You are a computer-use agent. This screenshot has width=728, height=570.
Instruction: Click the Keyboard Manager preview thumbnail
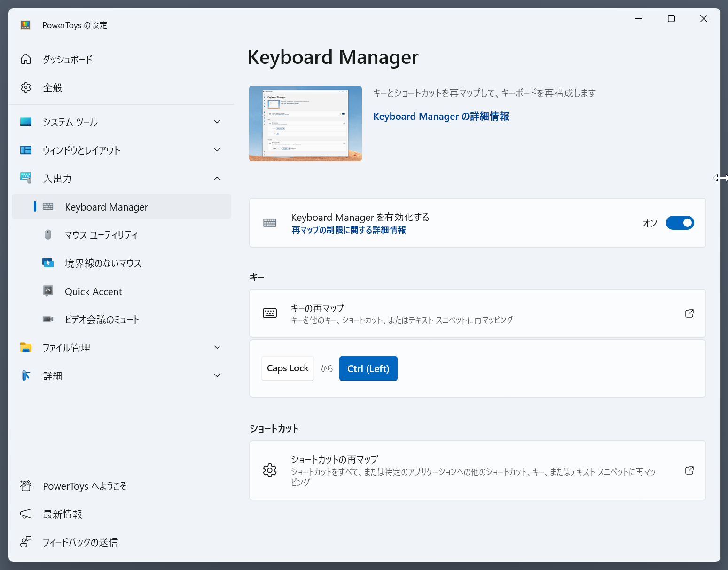[x=305, y=124]
